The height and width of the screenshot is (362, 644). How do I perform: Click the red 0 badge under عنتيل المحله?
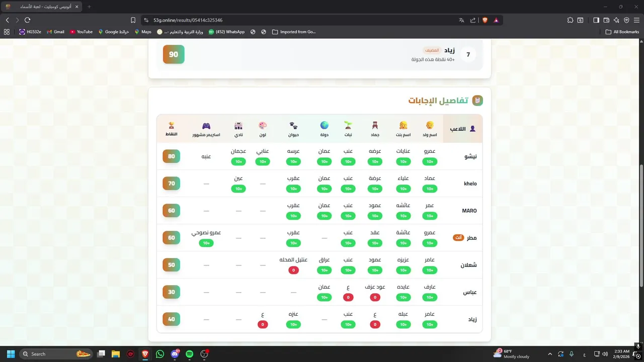[x=293, y=270]
